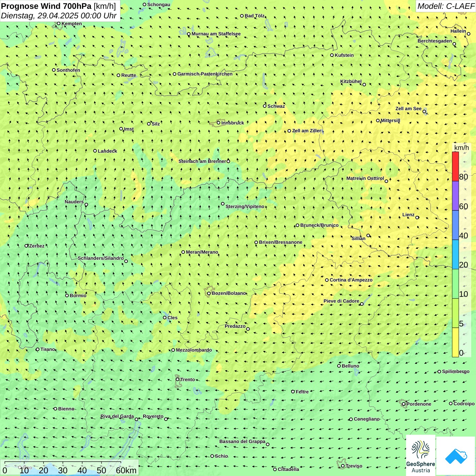Click the Predazzo city label

coord(235,326)
